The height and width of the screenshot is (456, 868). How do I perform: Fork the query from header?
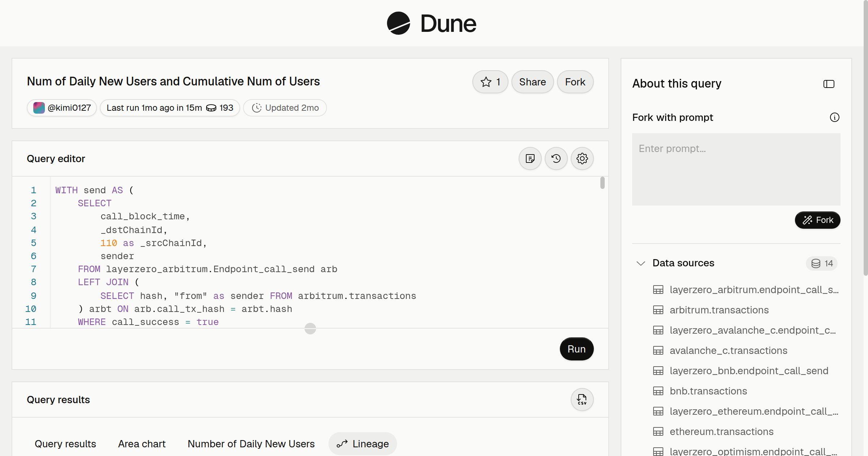(x=575, y=82)
